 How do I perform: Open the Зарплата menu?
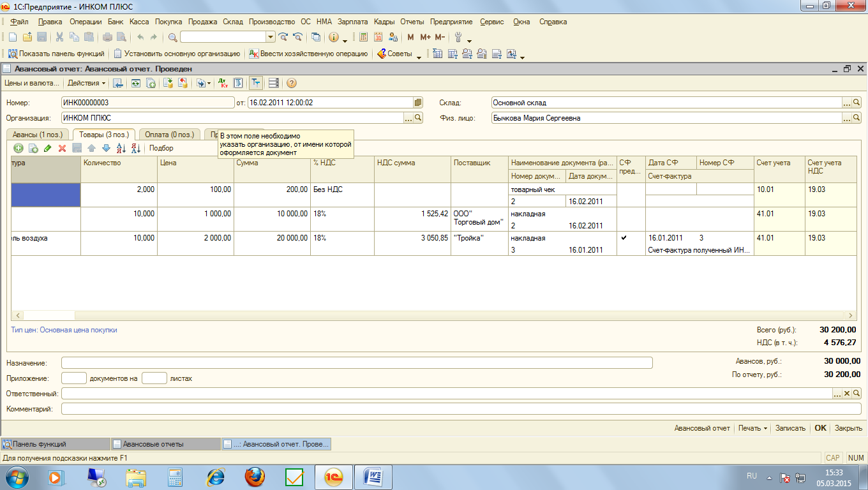tap(353, 22)
